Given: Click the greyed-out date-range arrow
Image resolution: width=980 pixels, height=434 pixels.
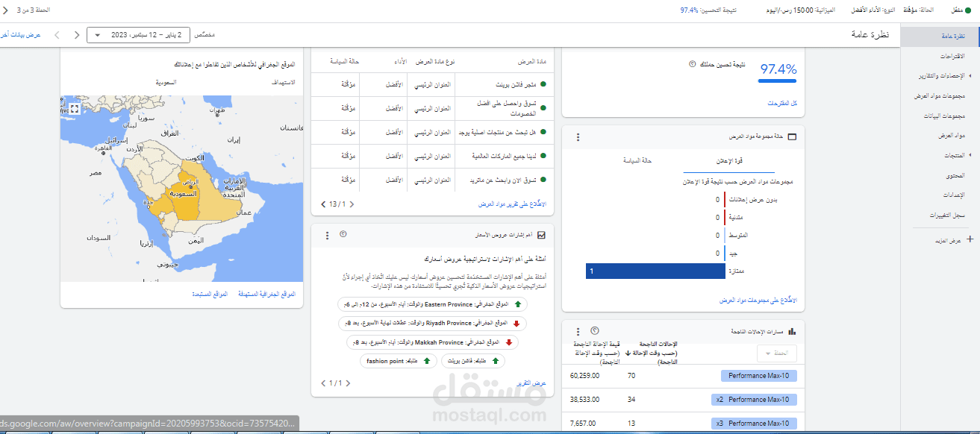Looking at the screenshot, I should point(58,35).
